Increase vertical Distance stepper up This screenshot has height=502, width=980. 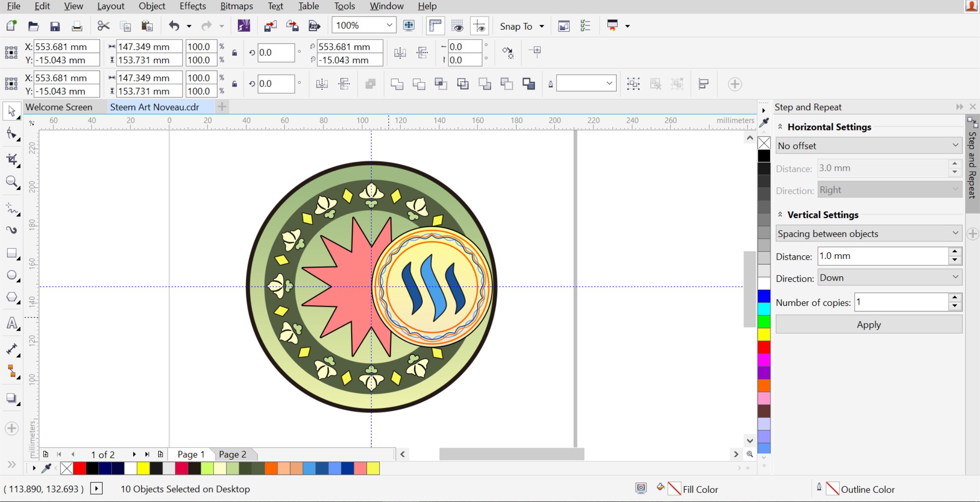[x=955, y=251]
